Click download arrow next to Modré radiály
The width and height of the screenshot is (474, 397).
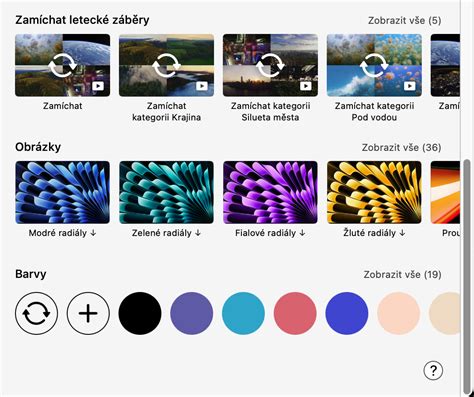click(x=93, y=233)
